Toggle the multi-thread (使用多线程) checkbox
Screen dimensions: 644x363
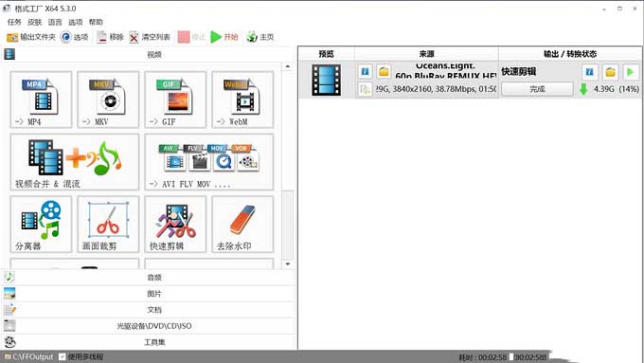(62, 356)
